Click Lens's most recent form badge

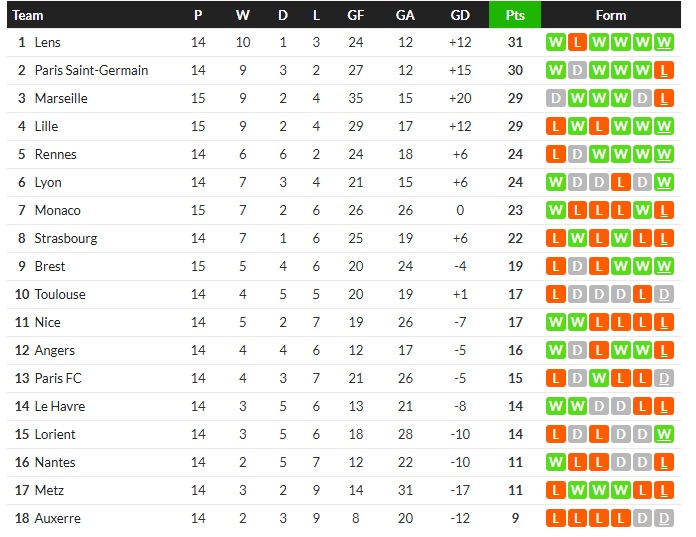click(665, 43)
